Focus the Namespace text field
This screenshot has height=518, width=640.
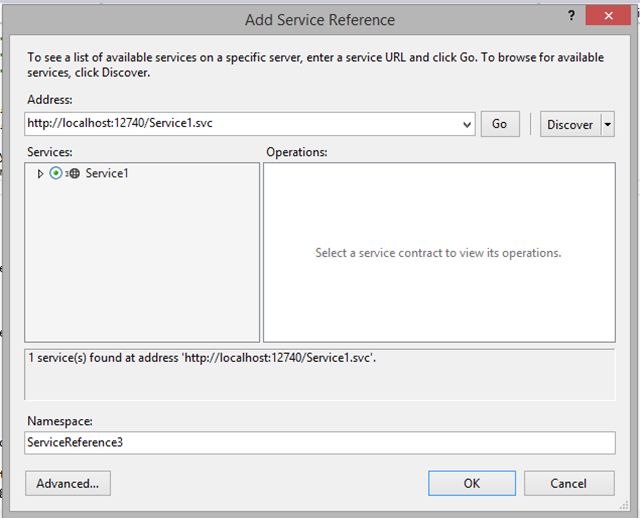click(x=320, y=442)
